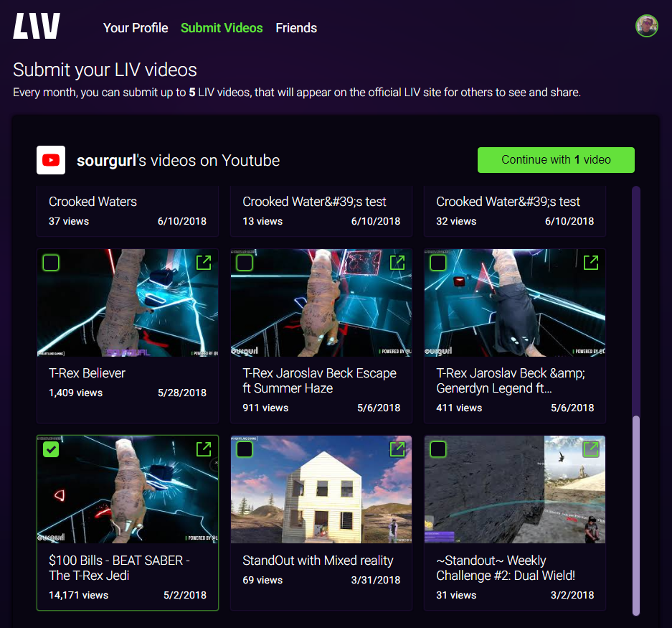Click the YouTube logo icon
This screenshot has height=628, width=672.
(x=51, y=160)
